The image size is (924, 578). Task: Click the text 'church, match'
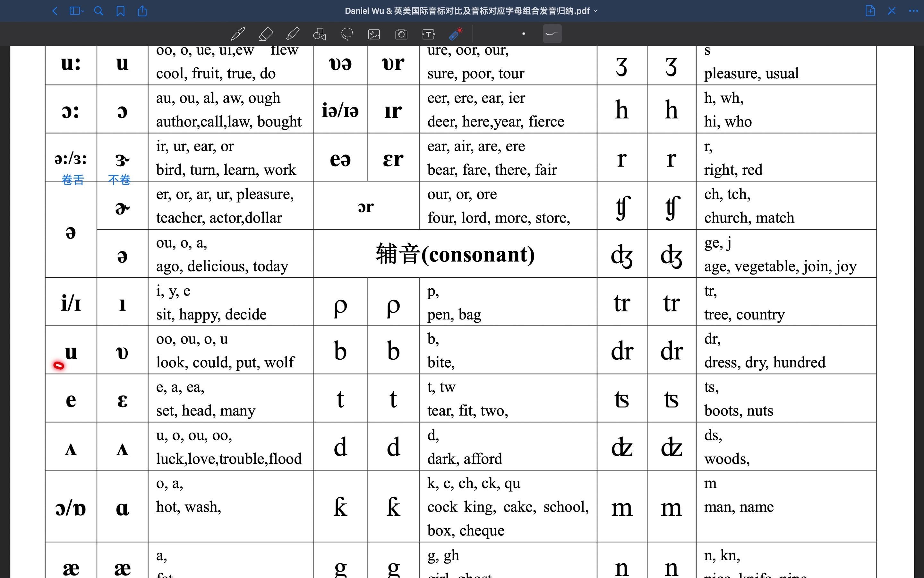[749, 218]
